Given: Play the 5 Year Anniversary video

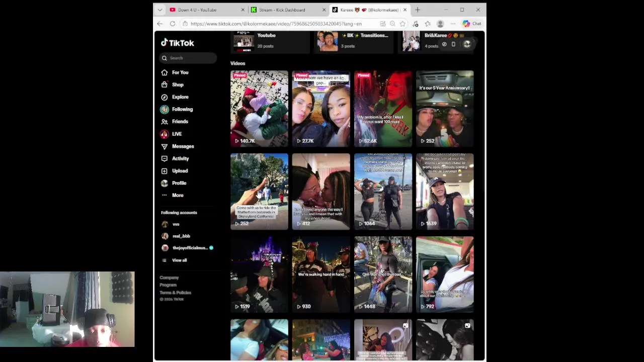Looking at the screenshot, I should click(x=445, y=109).
